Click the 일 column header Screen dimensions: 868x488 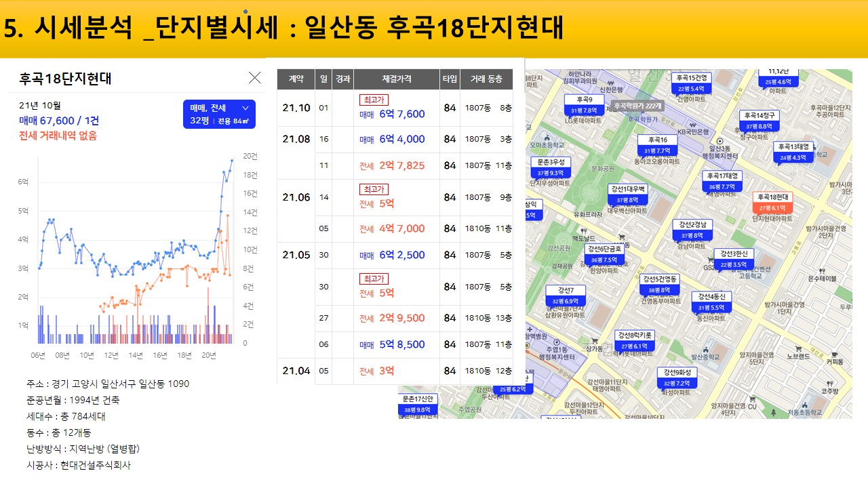[x=323, y=79]
